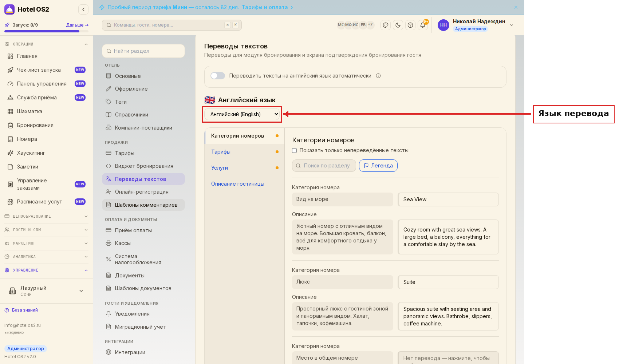Collapse sidebar with the arrow button
Image resolution: width=623 pixels, height=364 pixels.
(83, 9)
